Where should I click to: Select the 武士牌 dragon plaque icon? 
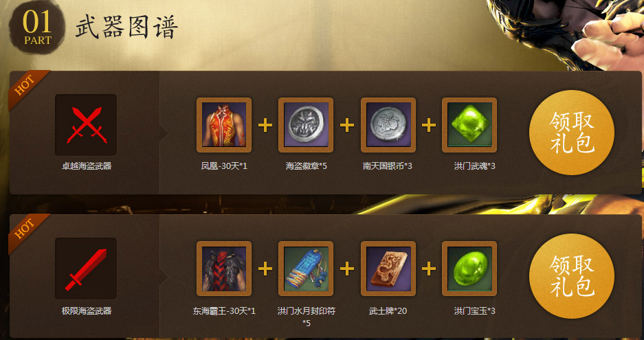click(388, 269)
